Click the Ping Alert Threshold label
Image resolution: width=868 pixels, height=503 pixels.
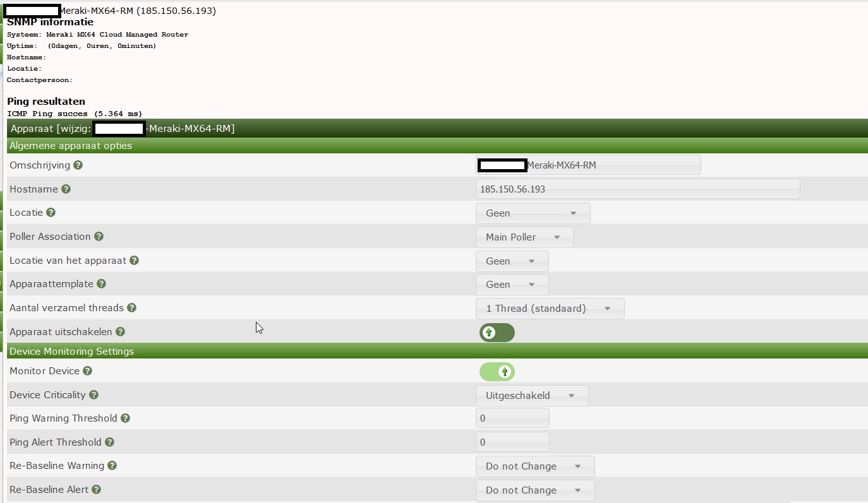click(x=56, y=442)
